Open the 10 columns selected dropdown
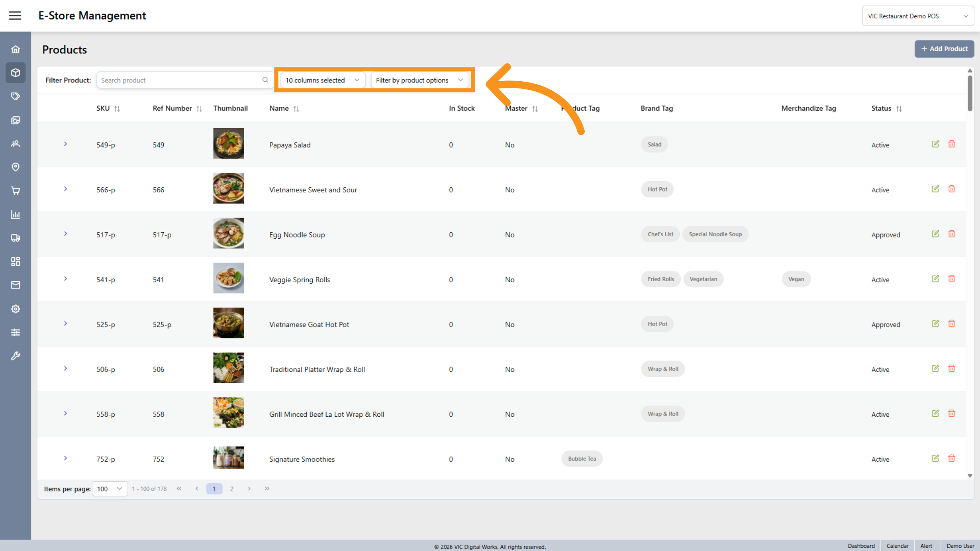 pos(322,80)
